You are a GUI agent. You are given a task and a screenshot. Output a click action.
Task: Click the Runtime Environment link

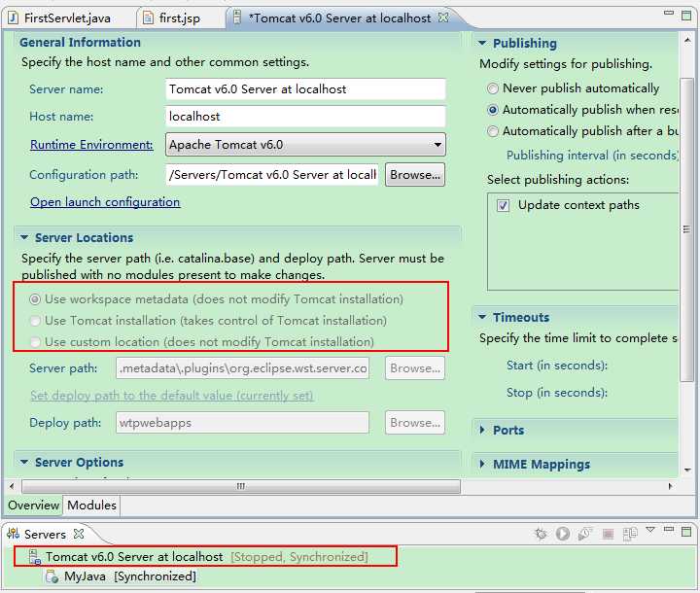coord(91,145)
